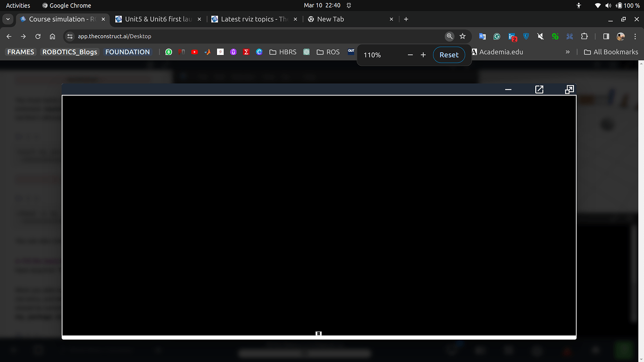Open the Grammarly extension icon

[497, 36]
